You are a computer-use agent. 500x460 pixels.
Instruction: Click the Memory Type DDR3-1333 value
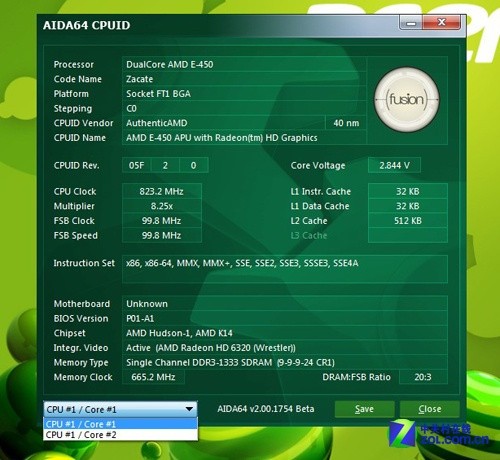(x=285, y=362)
